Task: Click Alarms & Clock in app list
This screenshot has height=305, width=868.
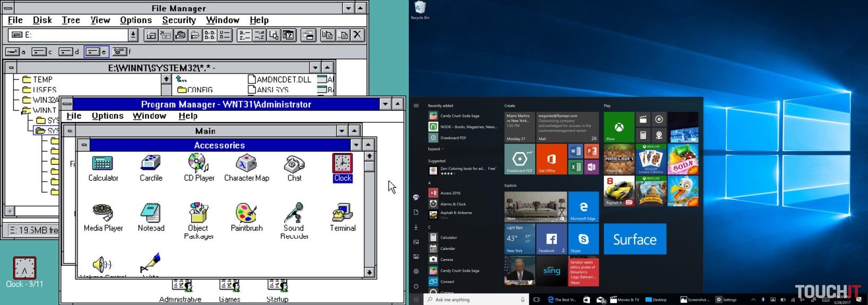Action: pos(453,204)
